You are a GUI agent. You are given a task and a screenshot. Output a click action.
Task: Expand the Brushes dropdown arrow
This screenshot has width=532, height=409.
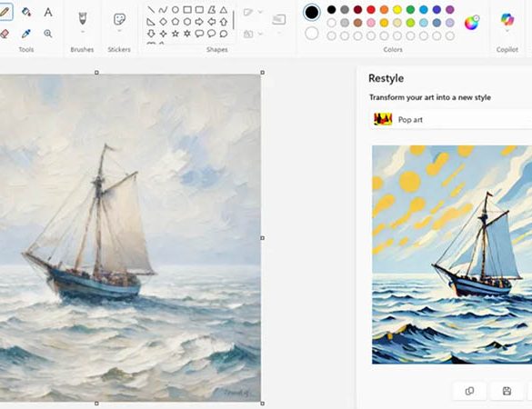pos(83,32)
